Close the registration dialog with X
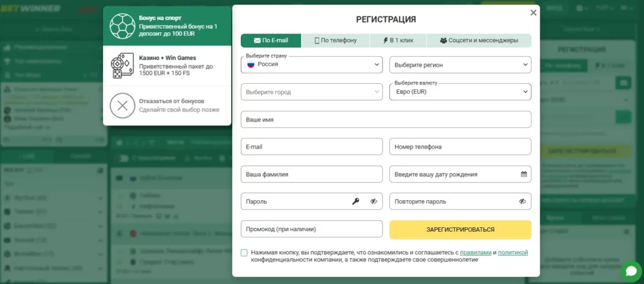The image size is (644, 284). [533, 13]
